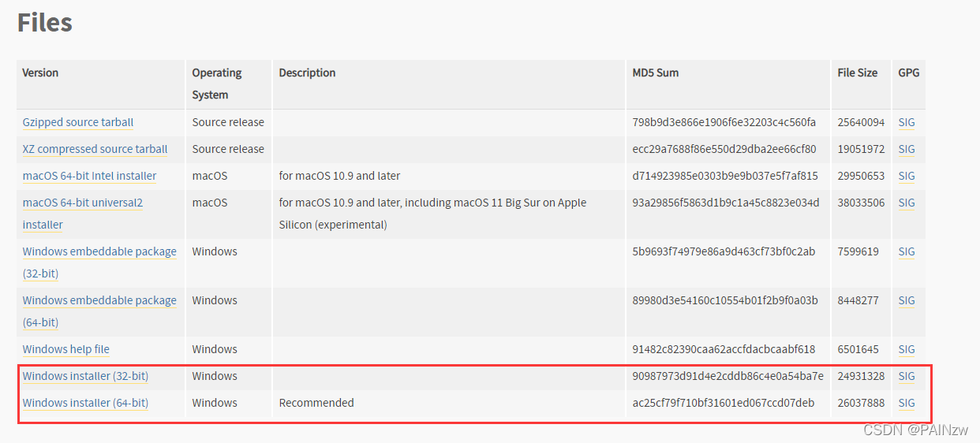Select MD5 sum 89980d3e54160c10554b01f2b9f0a03b

725,300
